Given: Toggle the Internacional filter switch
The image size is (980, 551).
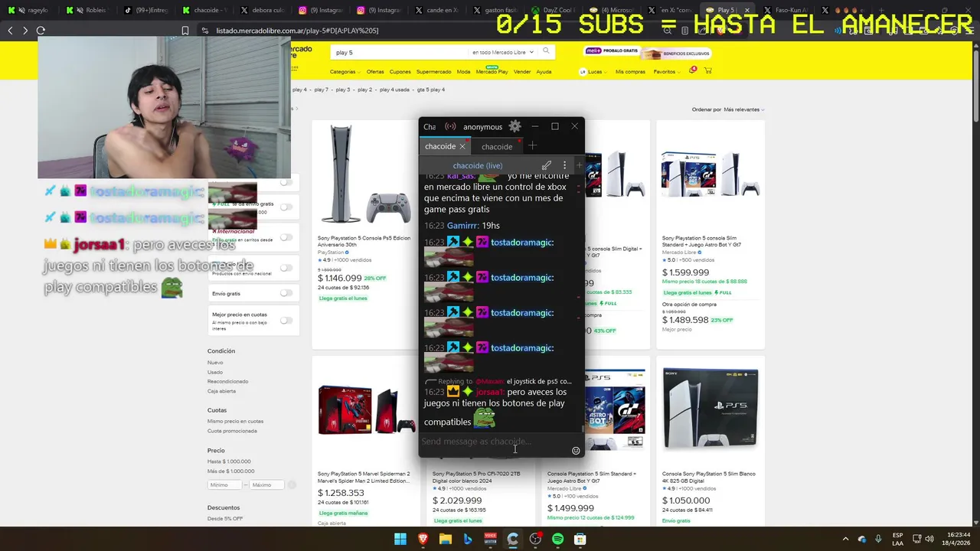Looking at the screenshot, I should click(x=286, y=237).
